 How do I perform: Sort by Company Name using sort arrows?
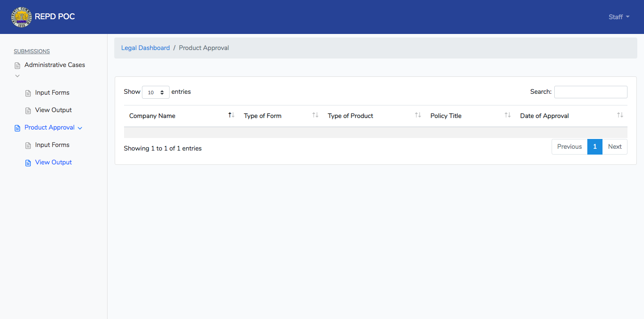(x=231, y=115)
